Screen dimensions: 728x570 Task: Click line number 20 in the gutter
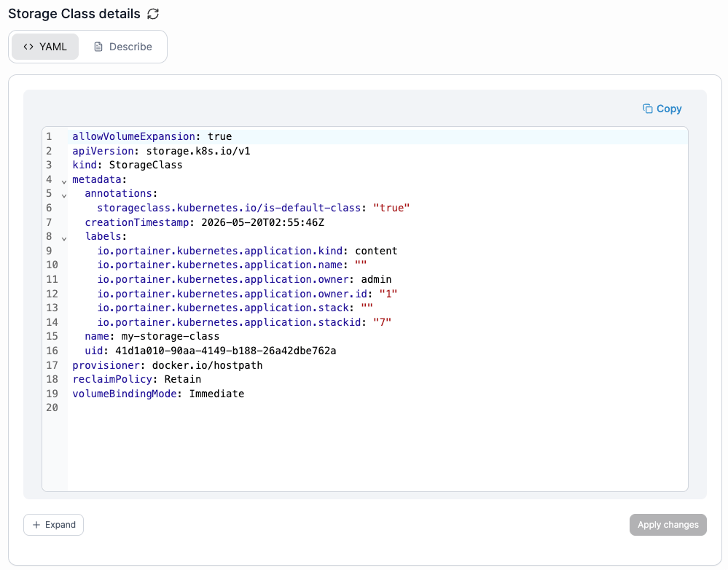52,407
